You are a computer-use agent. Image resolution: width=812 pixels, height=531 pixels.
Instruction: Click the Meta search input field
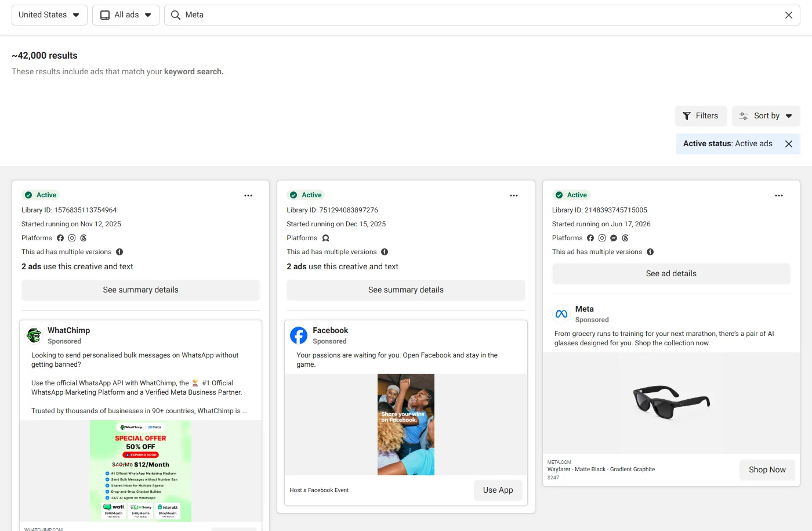(x=481, y=15)
